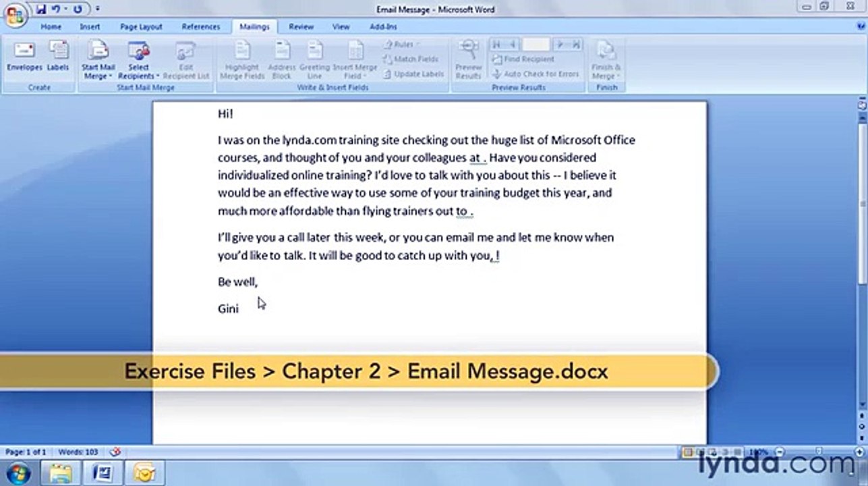868x486 pixels.
Task: Click Find Recipient
Action: (523, 59)
